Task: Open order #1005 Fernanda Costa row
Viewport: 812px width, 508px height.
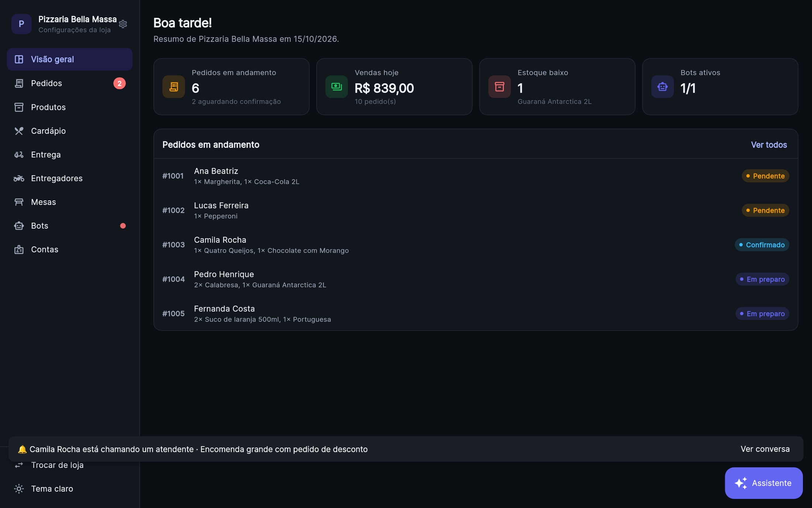Action: [475, 314]
